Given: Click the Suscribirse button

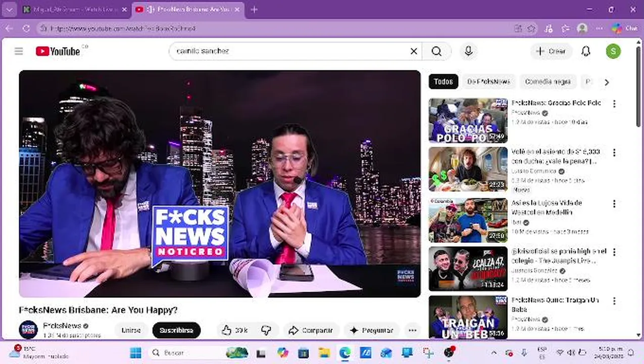Looking at the screenshot, I should [176, 330].
